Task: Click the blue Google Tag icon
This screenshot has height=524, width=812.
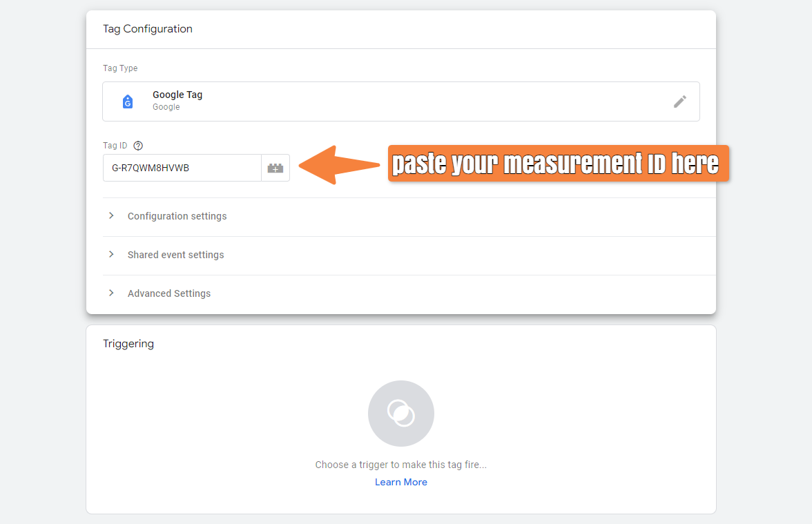Action: point(127,101)
